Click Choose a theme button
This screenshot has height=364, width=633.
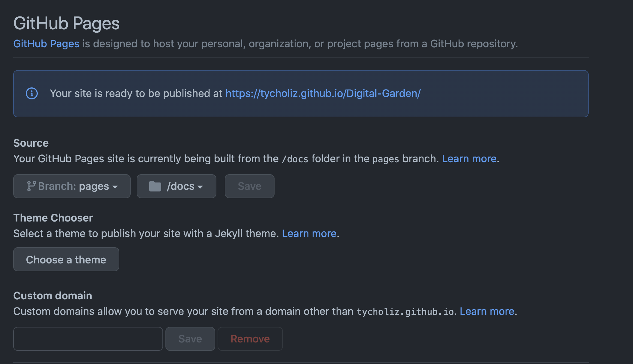(x=66, y=259)
